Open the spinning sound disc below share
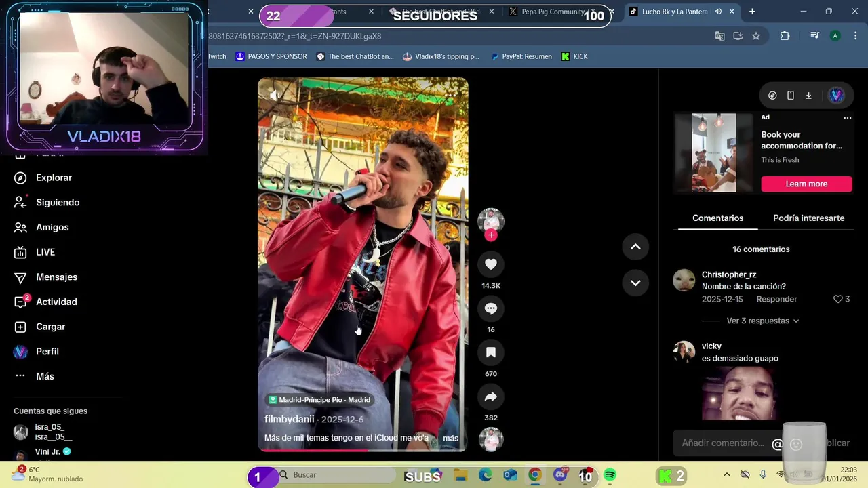The image size is (868, 488). [491, 439]
